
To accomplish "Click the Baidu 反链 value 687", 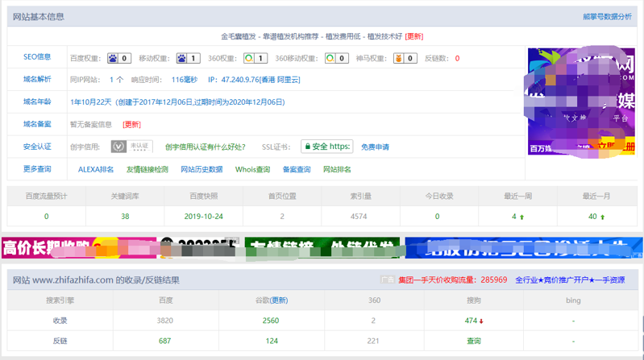I will (164, 341).
